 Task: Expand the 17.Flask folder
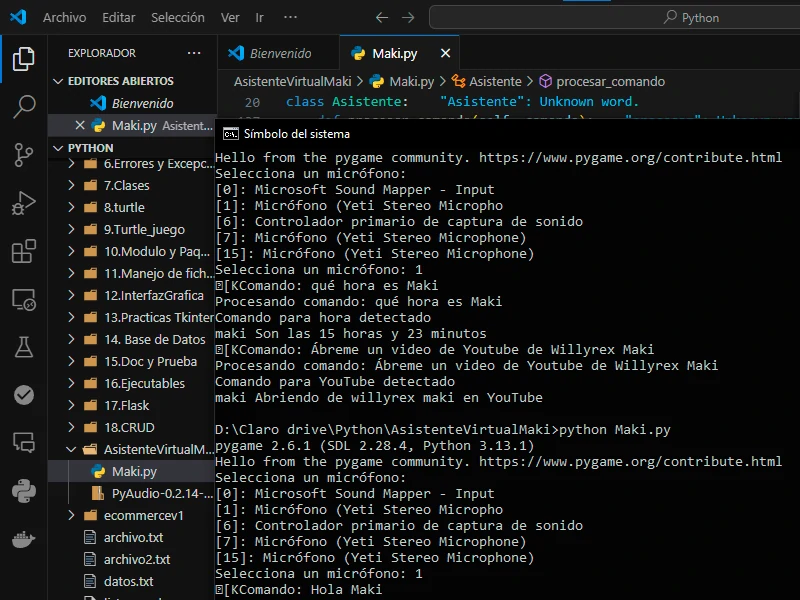(x=126, y=406)
